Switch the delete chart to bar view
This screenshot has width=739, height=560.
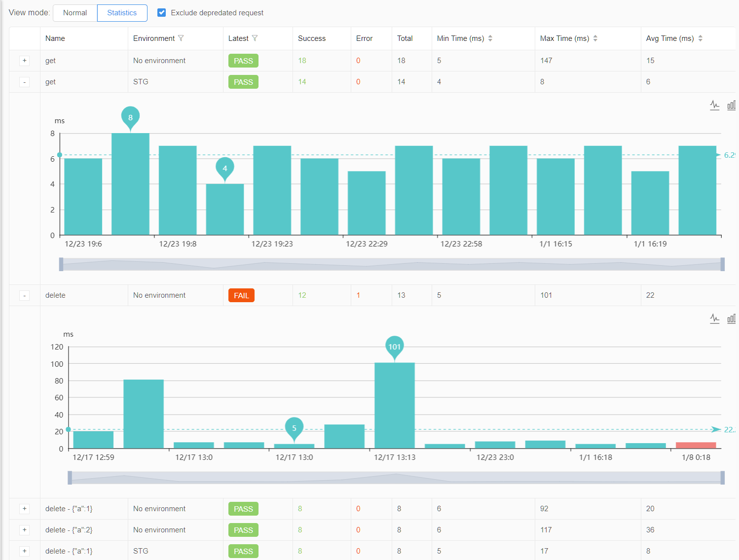click(732, 318)
